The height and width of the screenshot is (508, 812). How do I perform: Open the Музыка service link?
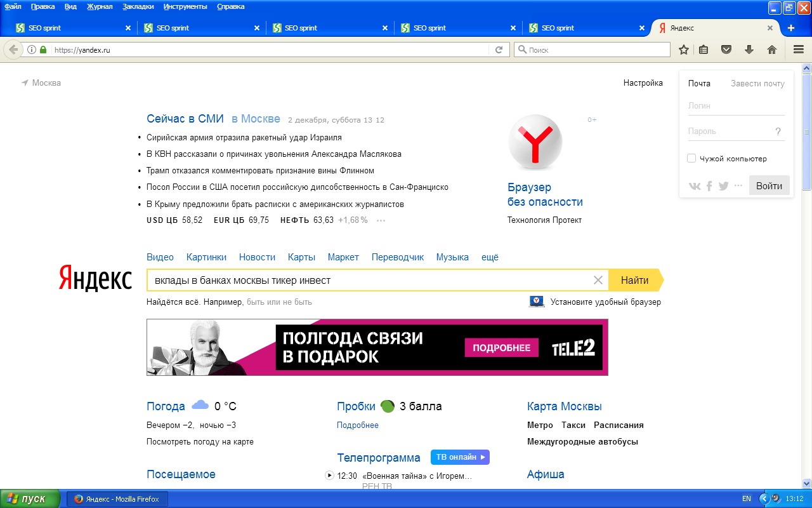coord(452,257)
